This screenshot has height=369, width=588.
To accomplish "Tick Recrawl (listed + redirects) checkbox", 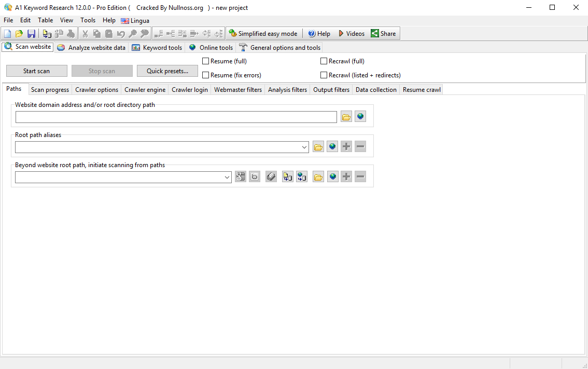I will pyautogui.click(x=324, y=75).
